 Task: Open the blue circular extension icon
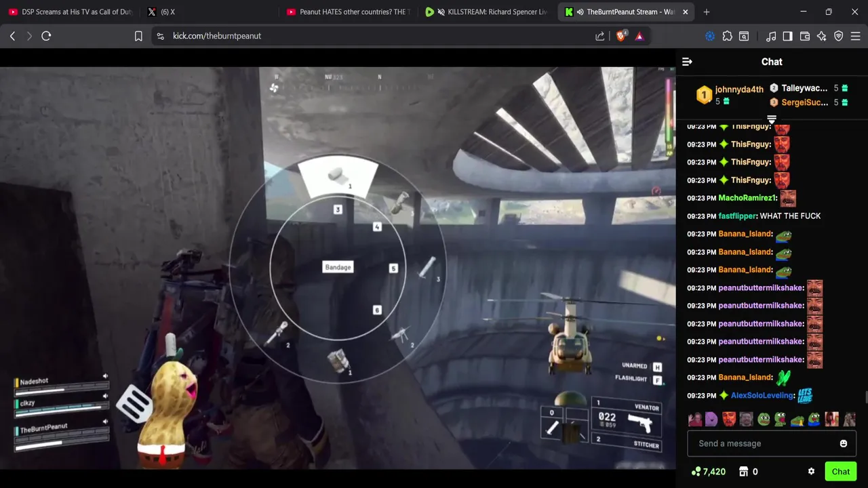point(710,36)
